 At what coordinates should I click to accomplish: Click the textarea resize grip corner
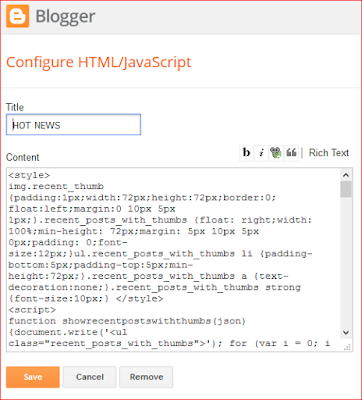click(347, 347)
